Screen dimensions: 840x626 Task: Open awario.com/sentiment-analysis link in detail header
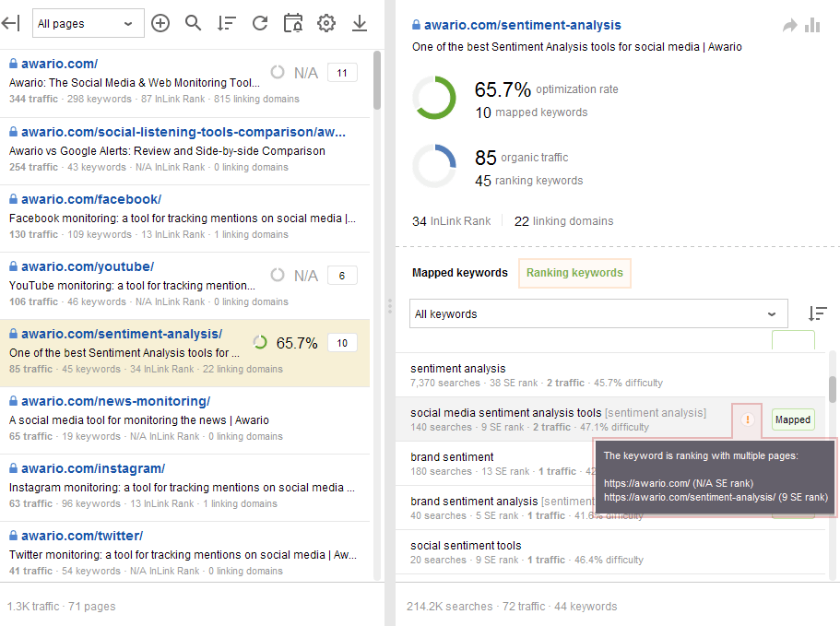[522, 25]
